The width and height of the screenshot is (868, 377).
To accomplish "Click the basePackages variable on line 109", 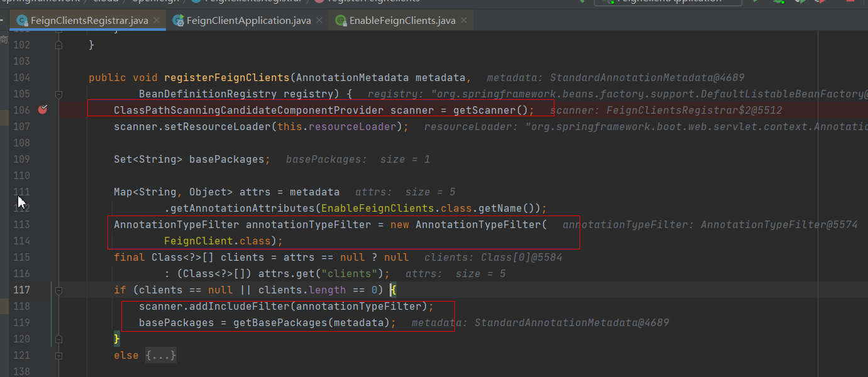I will click(x=227, y=160).
